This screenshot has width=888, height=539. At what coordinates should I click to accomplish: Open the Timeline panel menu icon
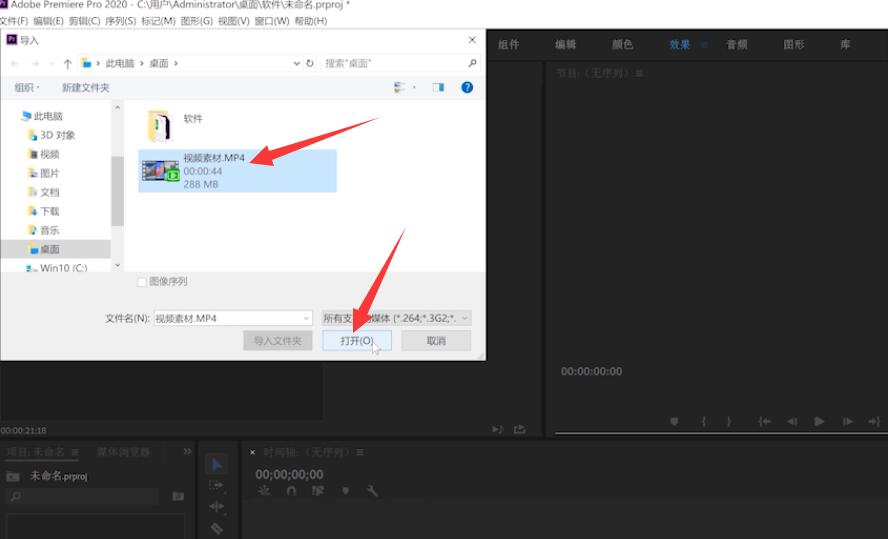point(360,452)
